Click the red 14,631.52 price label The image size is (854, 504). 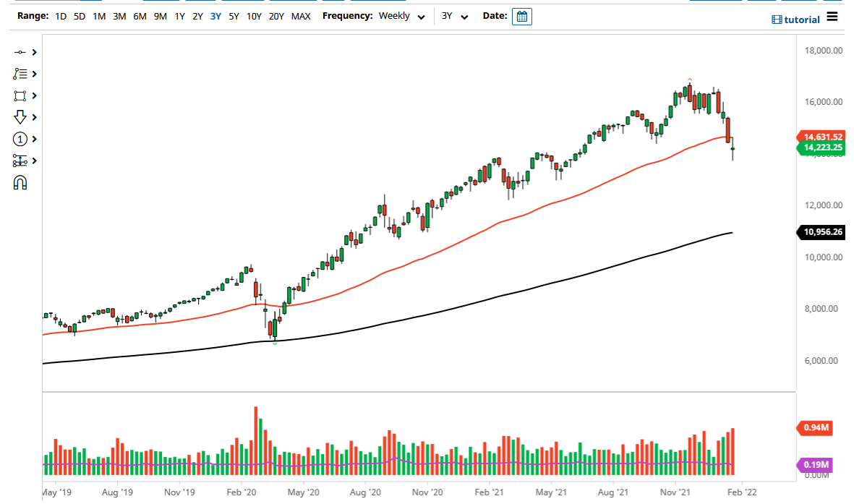coord(821,135)
